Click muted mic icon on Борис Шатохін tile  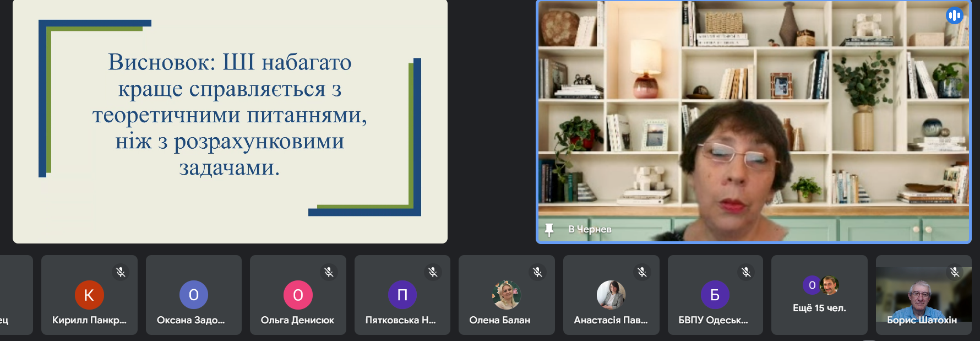coord(955,272)
